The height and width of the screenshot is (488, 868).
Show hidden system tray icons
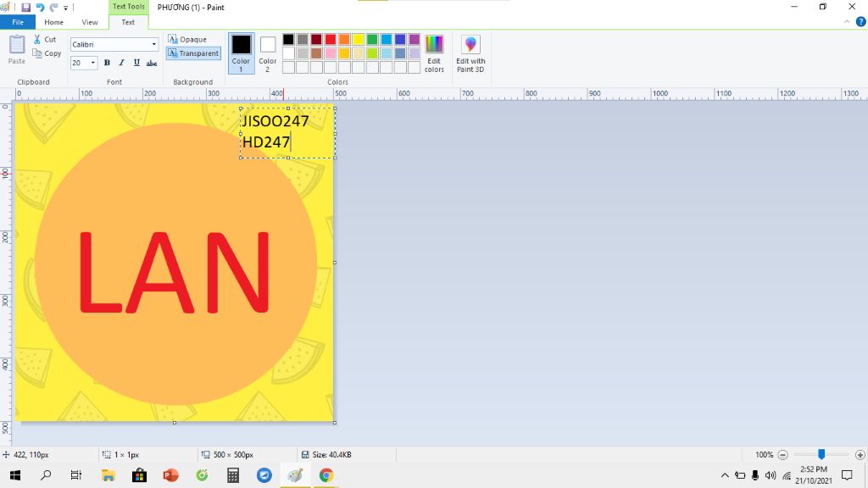tap(725, 475)
